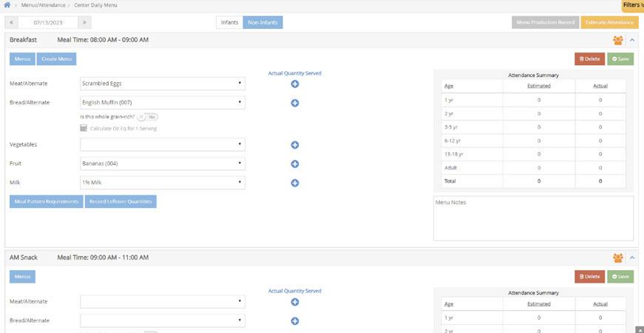Screen dimensions: 644x333
Task: Go to next date arrow
Action: point(84,23)
